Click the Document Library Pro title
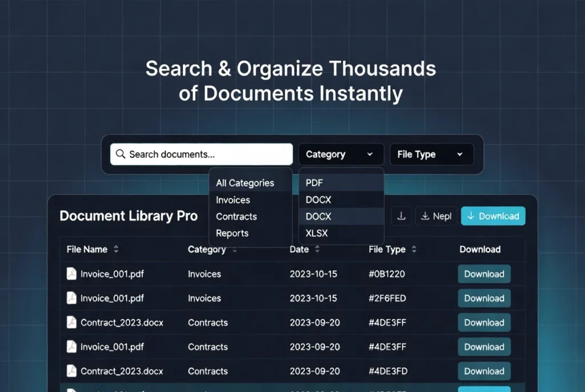 point(129,216)
